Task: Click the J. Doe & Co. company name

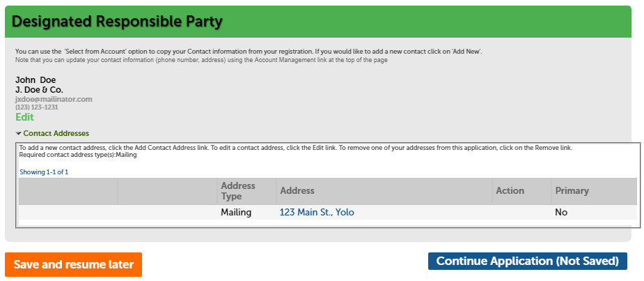Action: [39, 90]
